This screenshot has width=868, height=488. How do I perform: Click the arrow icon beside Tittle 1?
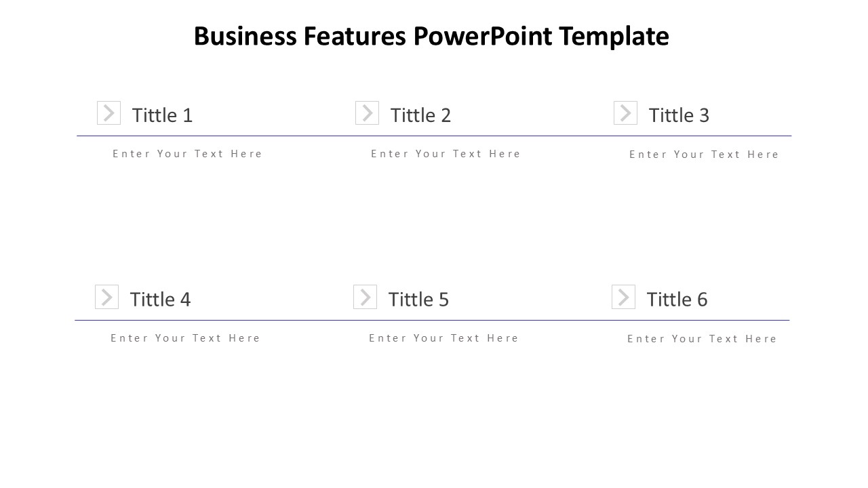coord(108,113)
